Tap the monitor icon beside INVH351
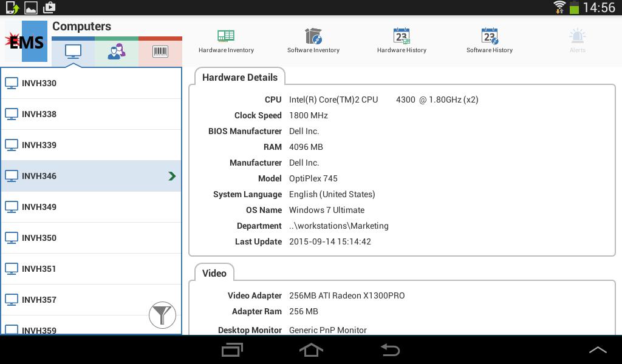Viewport: 622px width, 364px height. point(12,269)
